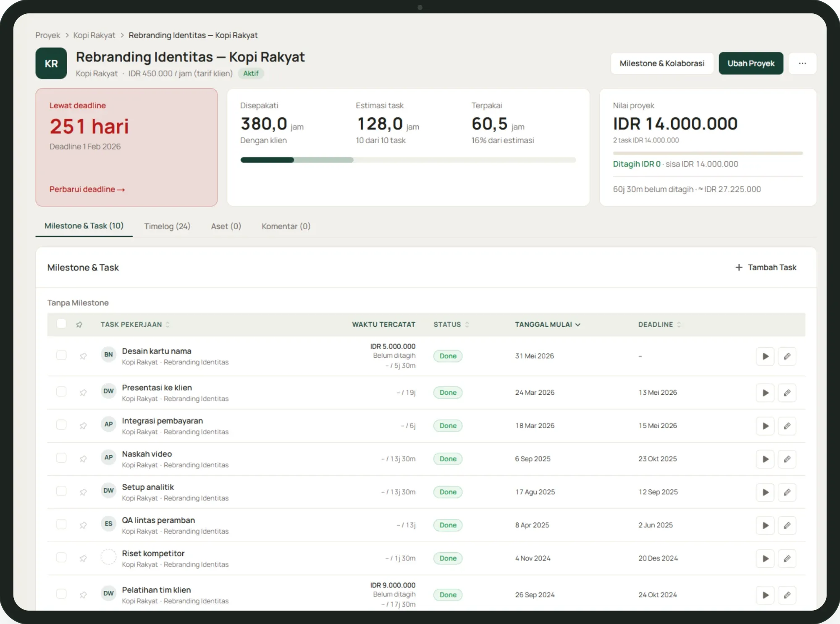The image size is (840, 624).
Task: Start timer for Presentasi ke klien
Action: click(765, 393)
